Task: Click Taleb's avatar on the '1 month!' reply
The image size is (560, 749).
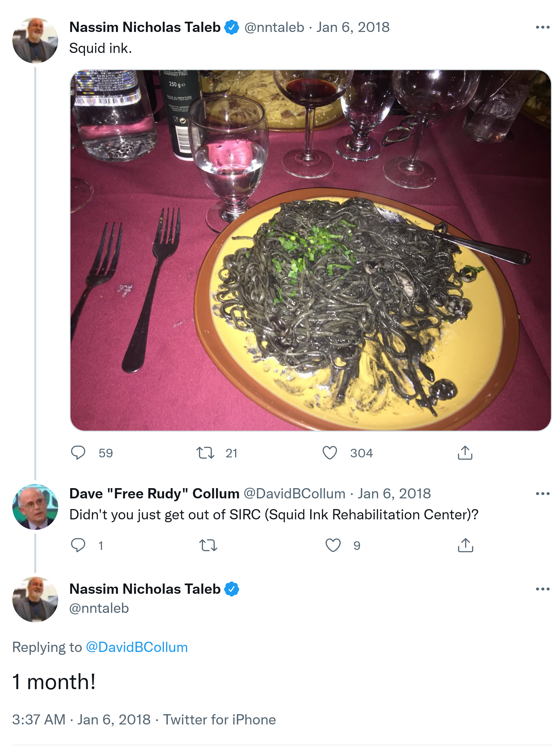Action: 35,599
